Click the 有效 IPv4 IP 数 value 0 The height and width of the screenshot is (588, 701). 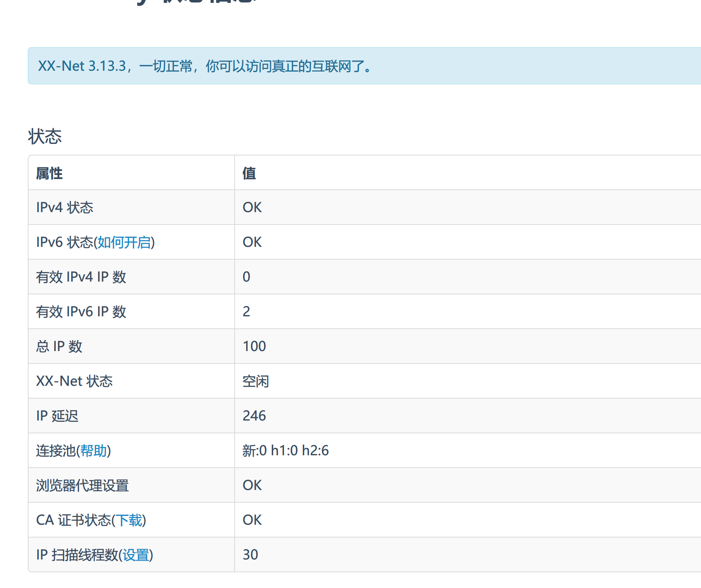click(x=246, y=277)
